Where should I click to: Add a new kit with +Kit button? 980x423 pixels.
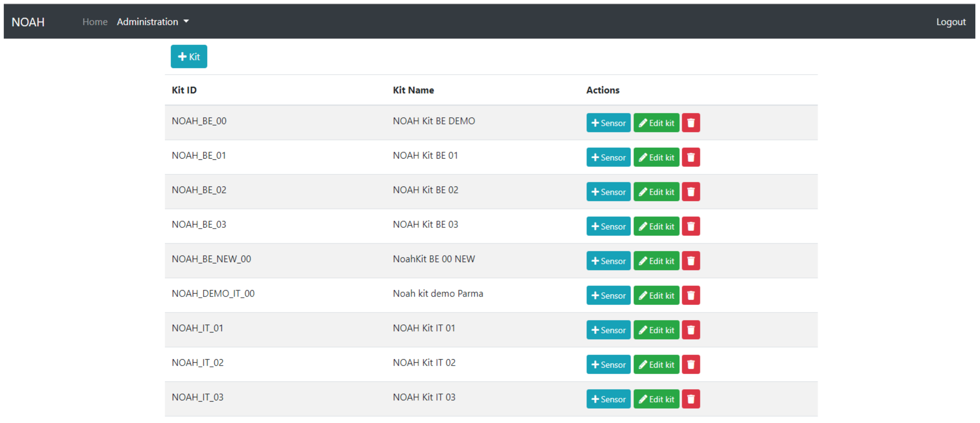pos(189,57)
